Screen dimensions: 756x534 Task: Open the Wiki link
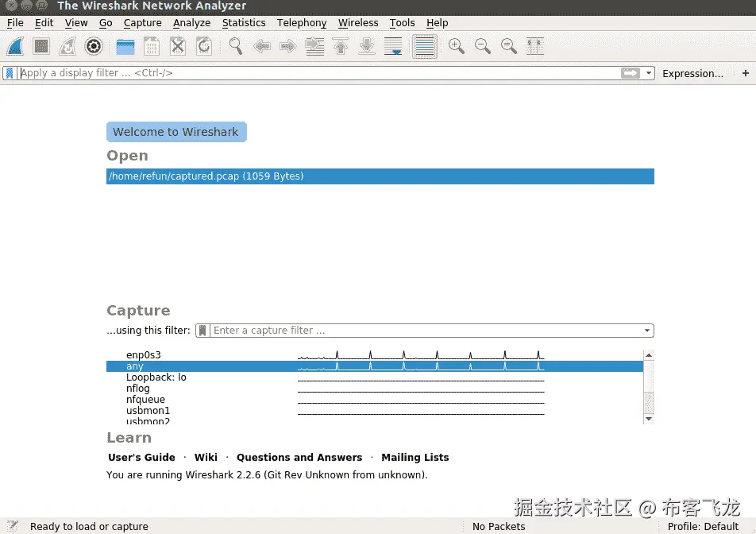206,457
